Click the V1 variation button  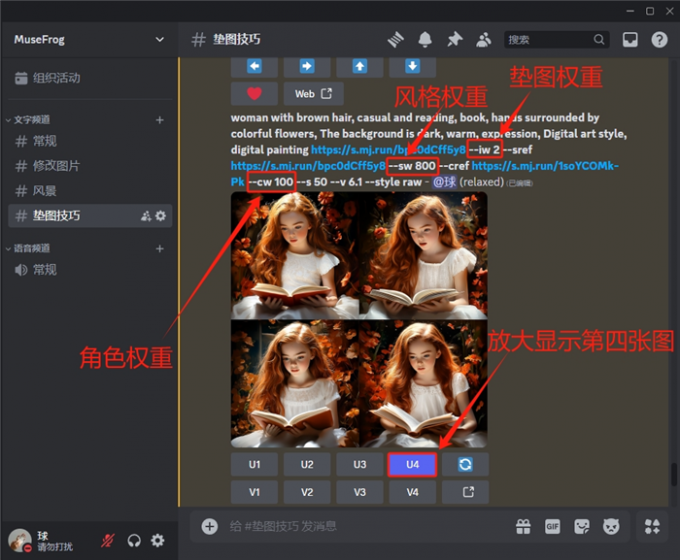point(255,492)
